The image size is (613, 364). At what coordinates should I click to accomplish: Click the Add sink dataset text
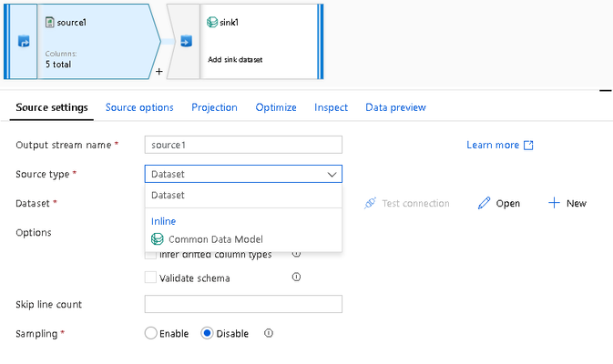[235, 59]
